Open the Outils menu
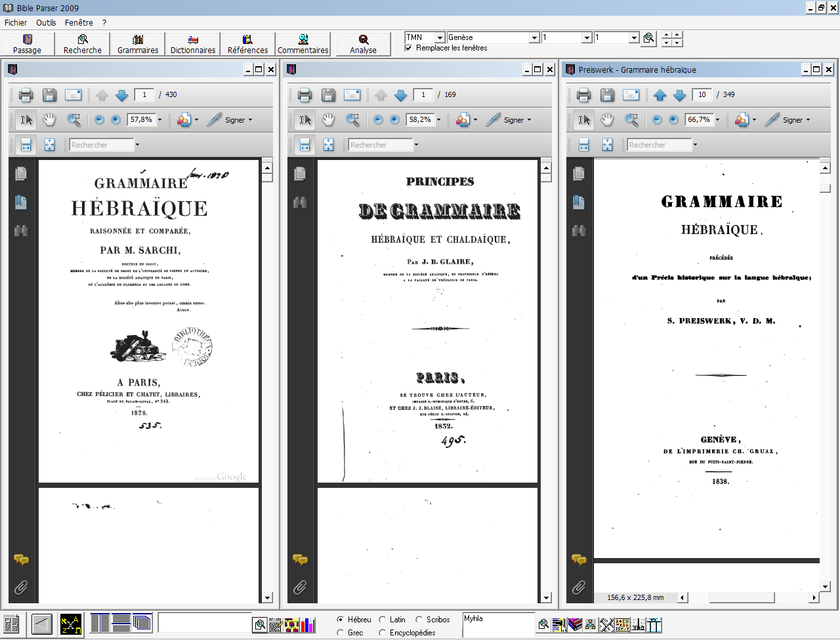The height and width of the screenshot is (640, 840). click(x=46, y=22)
